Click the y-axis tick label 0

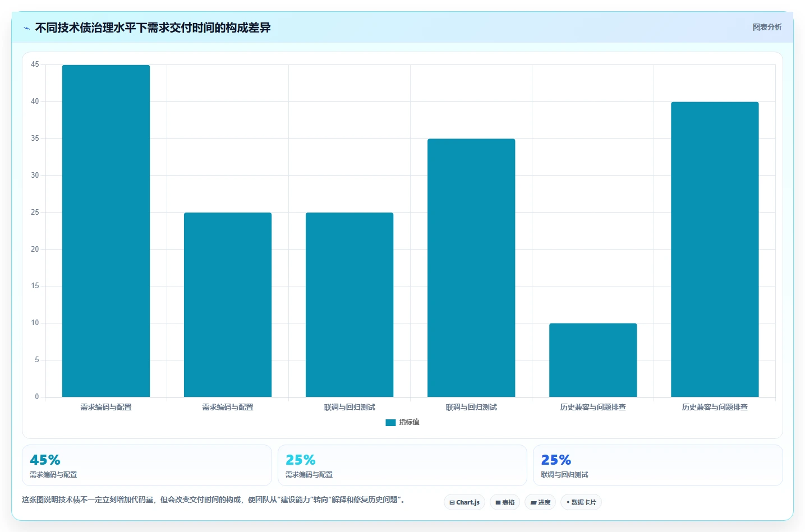[37, 397]
